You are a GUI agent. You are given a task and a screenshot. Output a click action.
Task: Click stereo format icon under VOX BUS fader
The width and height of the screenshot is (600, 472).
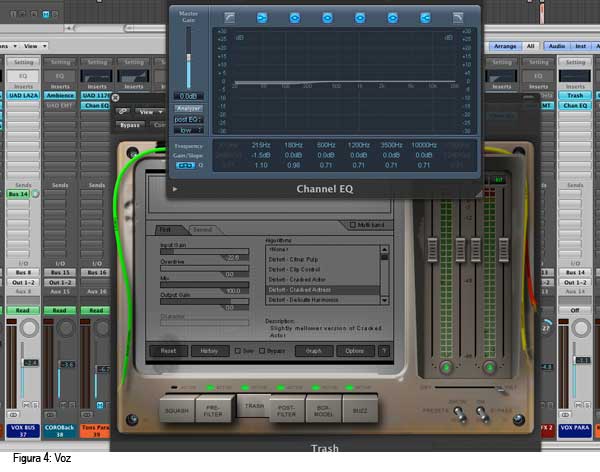coord(13,415)
